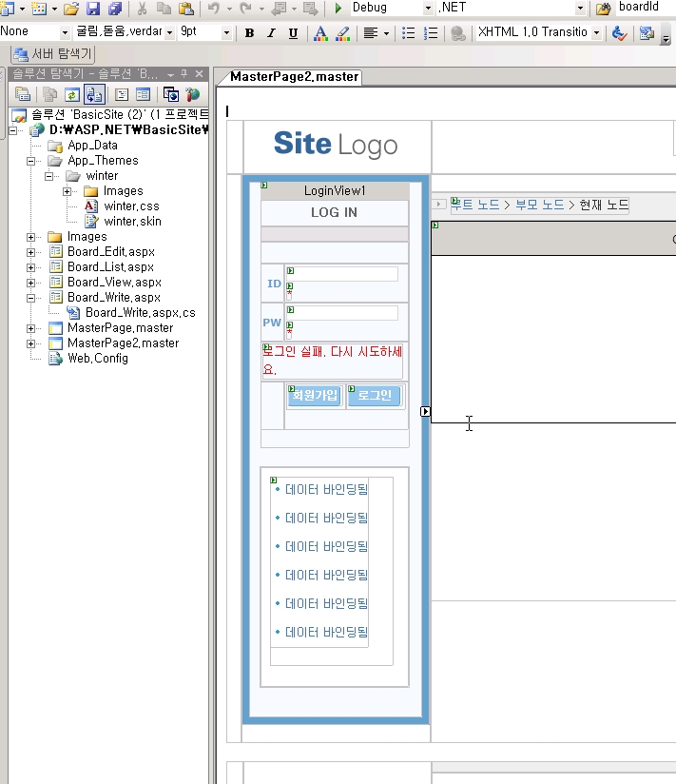Choose the background highlight color
Viewport: 676px width, 784px height.
pos(342,33)
